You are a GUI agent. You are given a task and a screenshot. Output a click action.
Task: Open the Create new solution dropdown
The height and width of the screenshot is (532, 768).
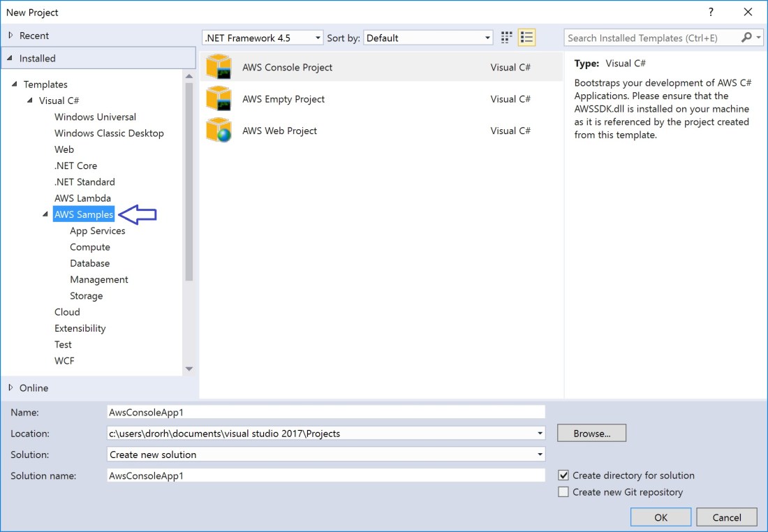540,454
